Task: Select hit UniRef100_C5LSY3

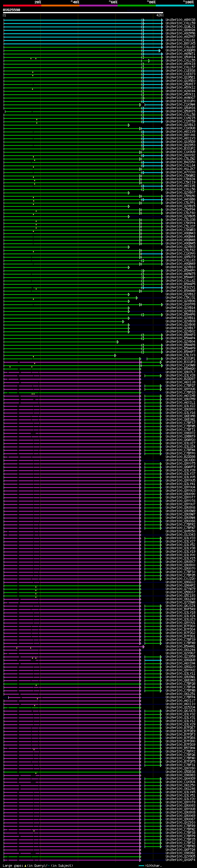Action: [180, 355]
